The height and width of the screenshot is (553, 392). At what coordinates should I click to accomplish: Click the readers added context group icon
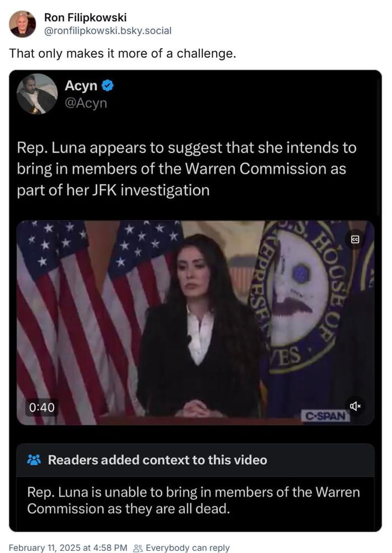coord(35,460)
